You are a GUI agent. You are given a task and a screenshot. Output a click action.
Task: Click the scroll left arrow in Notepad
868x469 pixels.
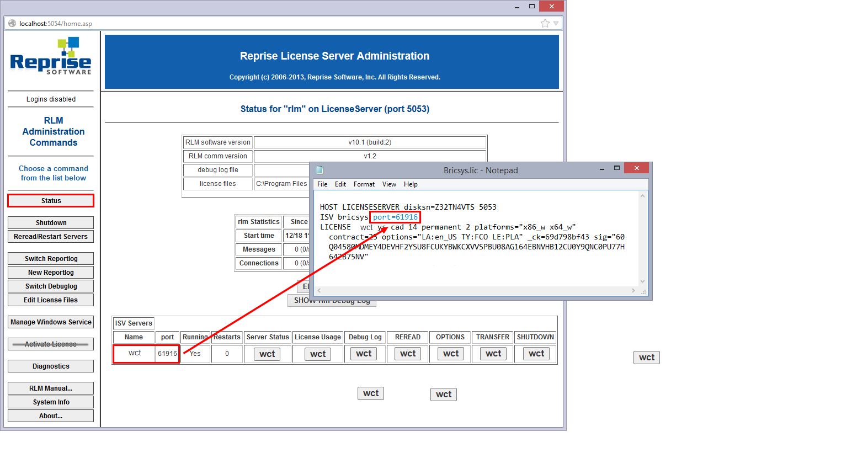(x=319, y=290)
